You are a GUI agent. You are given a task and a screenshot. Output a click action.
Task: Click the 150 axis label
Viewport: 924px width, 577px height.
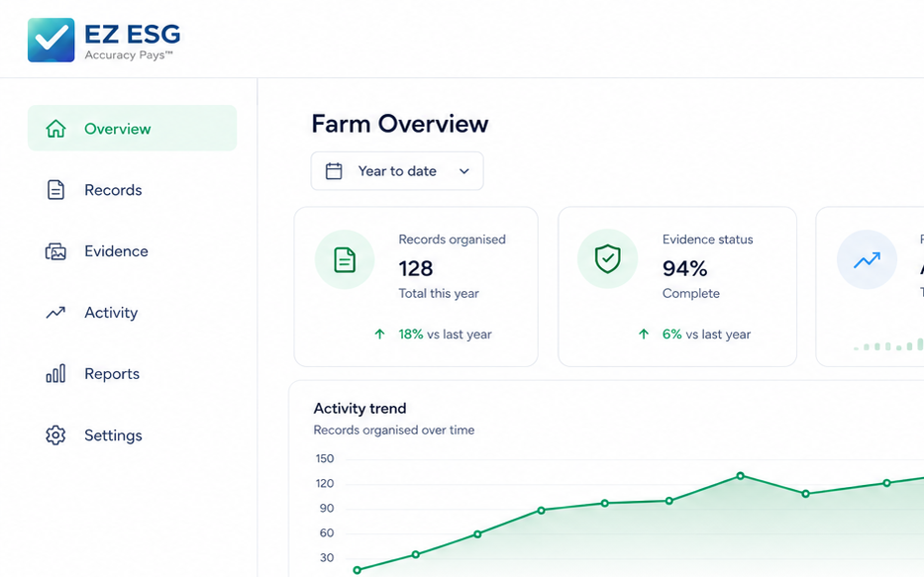pyautogui.click(x=325, y=458)
